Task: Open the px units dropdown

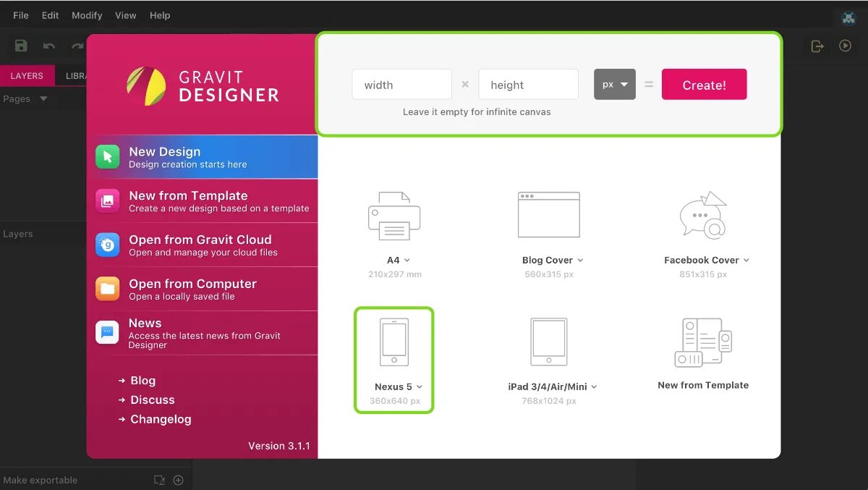Action: click(615, 84)
